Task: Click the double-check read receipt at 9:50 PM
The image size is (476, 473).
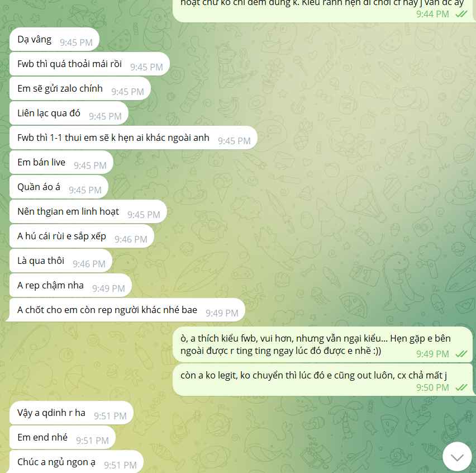Action: coord(461,387)
